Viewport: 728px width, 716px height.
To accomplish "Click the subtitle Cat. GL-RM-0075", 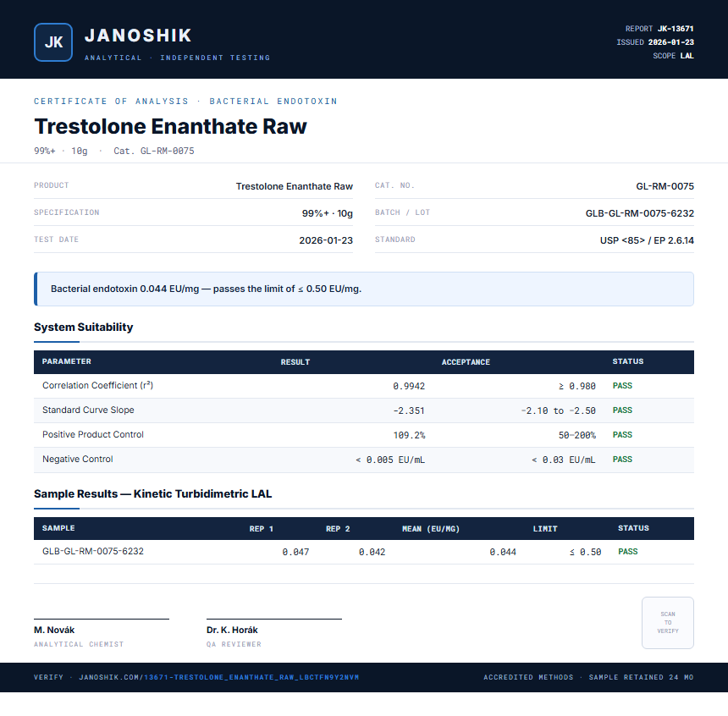I will tap(154, 151).
